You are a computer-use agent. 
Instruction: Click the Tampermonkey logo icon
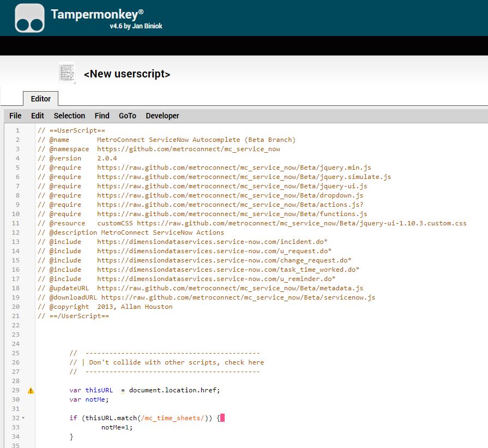point(29,18)
